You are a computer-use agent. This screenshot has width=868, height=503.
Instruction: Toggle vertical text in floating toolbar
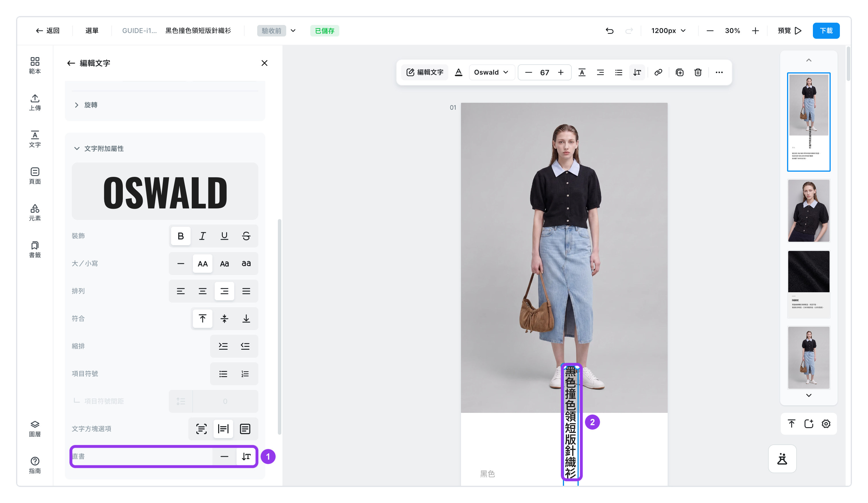pyautogui.click(x=637, y=72)
